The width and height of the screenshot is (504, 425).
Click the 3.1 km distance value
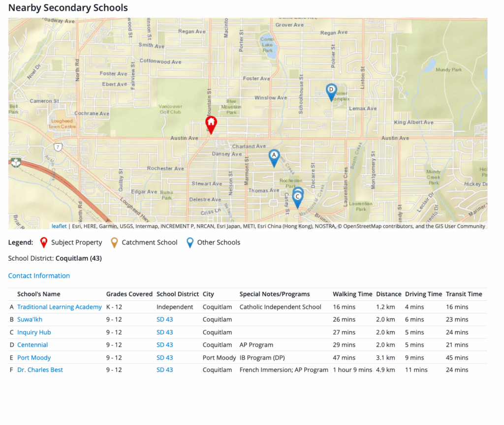385,358
